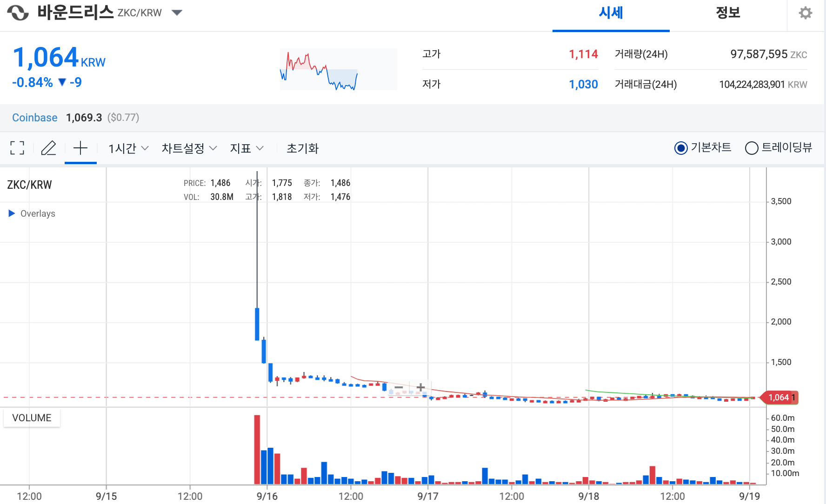Screen dimensions: 826x504
Task: Enable the 시세 tab view
Action: click(x=611, y=13)
